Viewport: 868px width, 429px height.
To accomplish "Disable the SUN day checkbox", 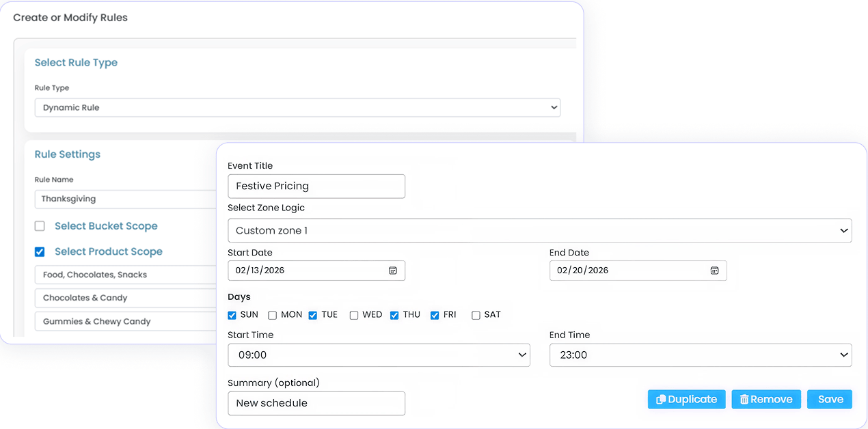I will pos(232,315).
